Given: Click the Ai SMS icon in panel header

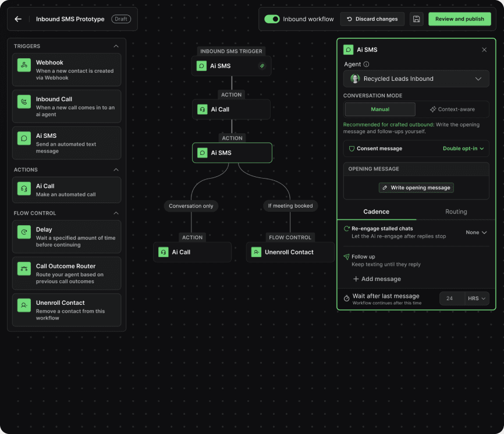Looking at the screenshot, I should pos(348,50).
